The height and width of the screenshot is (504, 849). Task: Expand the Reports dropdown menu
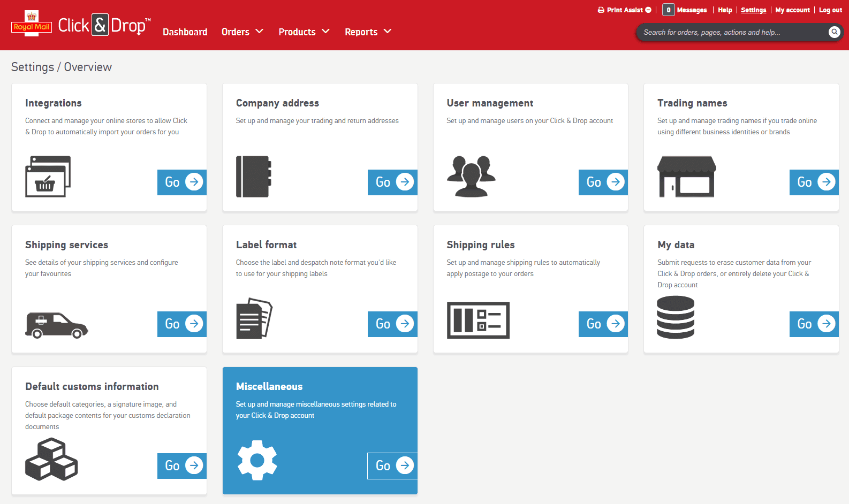[368, 32]
